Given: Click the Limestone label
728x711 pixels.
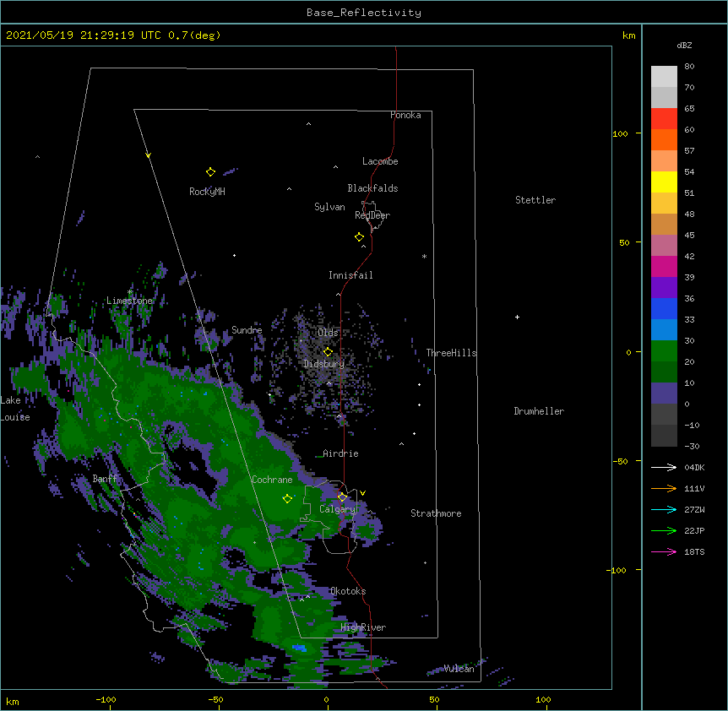Looking at the screenshot, I should pos(129,301).
